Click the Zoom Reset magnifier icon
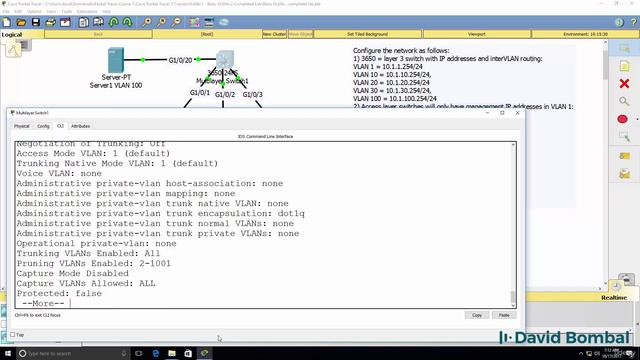 click(x=162, y=22)
